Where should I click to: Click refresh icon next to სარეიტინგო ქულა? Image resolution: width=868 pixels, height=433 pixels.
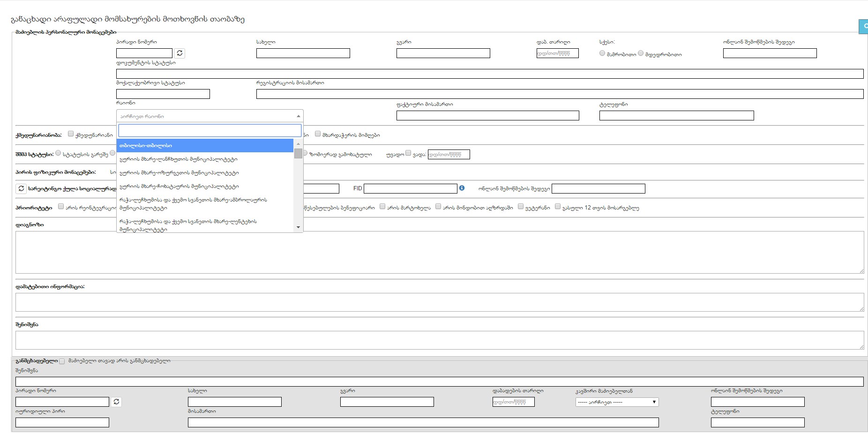pos(21,188)
